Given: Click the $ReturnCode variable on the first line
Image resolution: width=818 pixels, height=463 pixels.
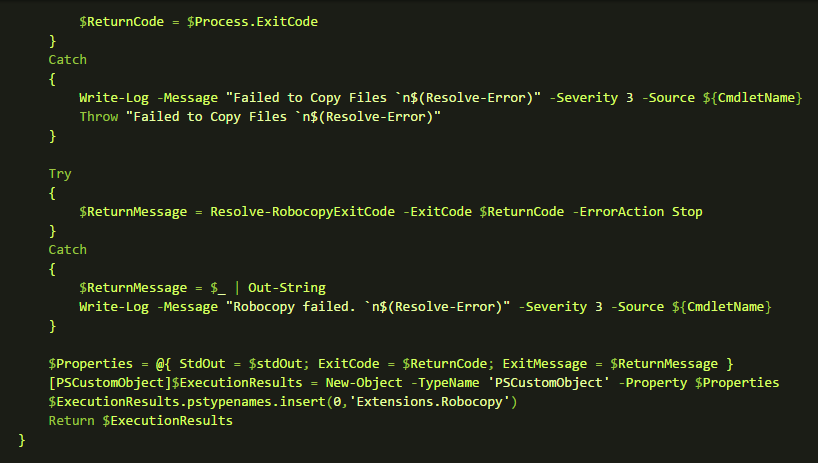Looking at the screenshot, I should 122,22.
